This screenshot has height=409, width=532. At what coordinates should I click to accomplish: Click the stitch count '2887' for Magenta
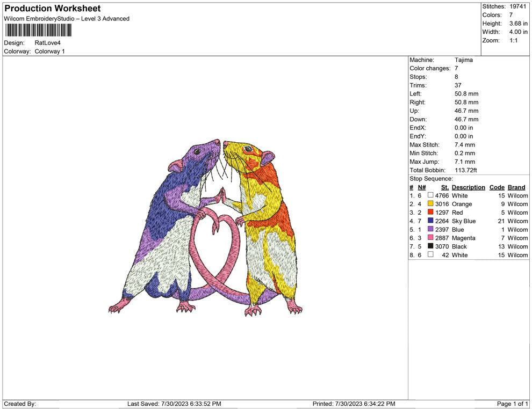click(442, 238)
